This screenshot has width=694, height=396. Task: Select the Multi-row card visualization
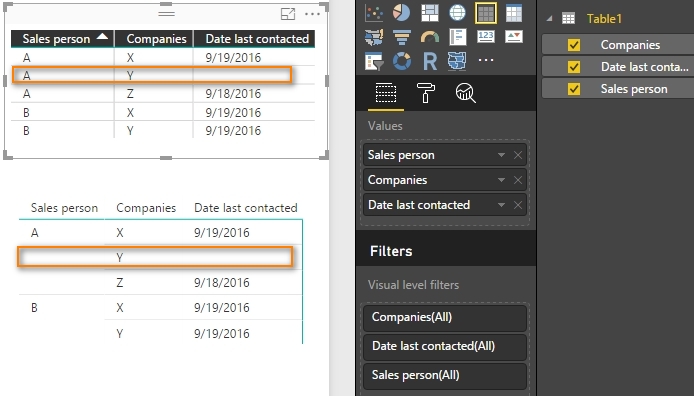pos(457,37)
